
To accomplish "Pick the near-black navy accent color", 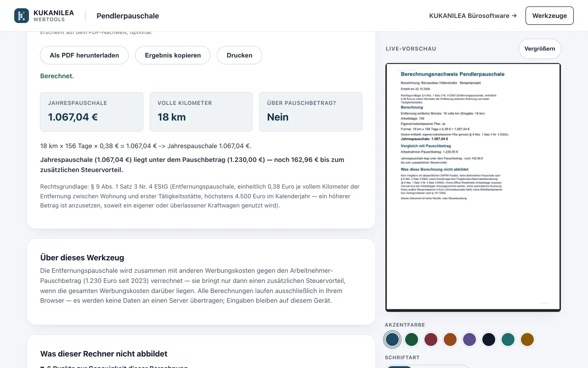I will pyautogui.click(x=489, y=339).
